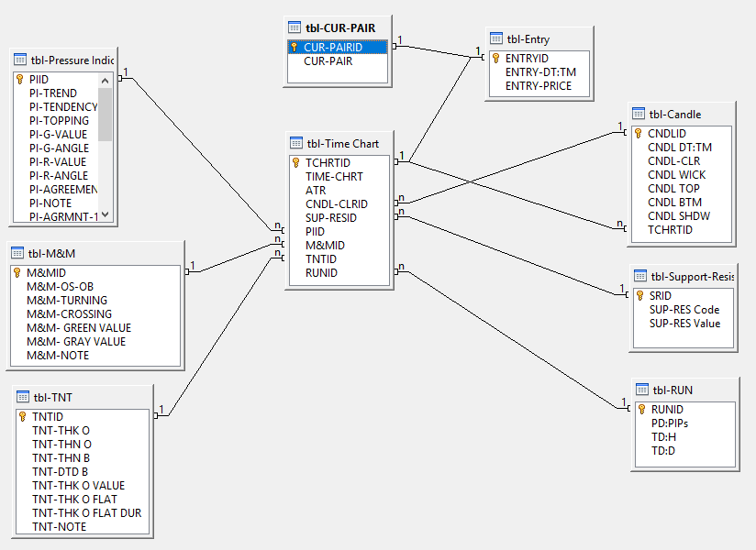This screenshot has width=756, height=550.
Task: Select ENTRY-PRICE field in tbl-Entry
Action: point(539,86)
